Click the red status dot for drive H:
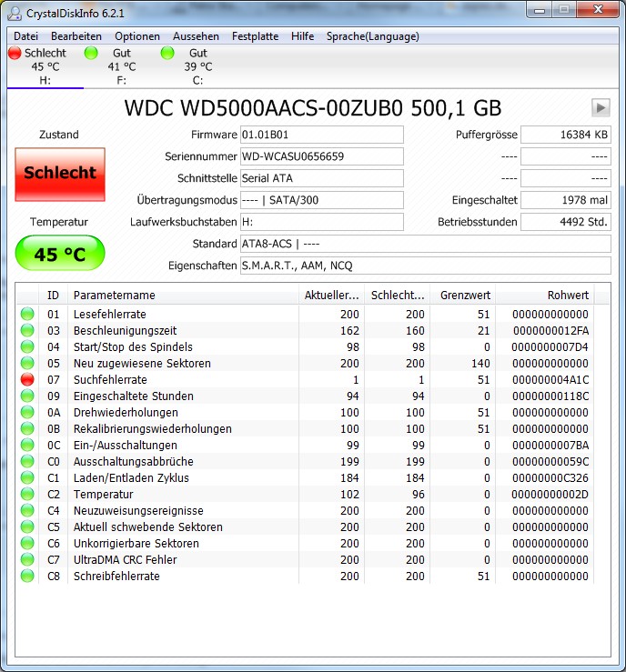This screenshot has width=626, height=672. pyautogui.click(x=15, y=53)
